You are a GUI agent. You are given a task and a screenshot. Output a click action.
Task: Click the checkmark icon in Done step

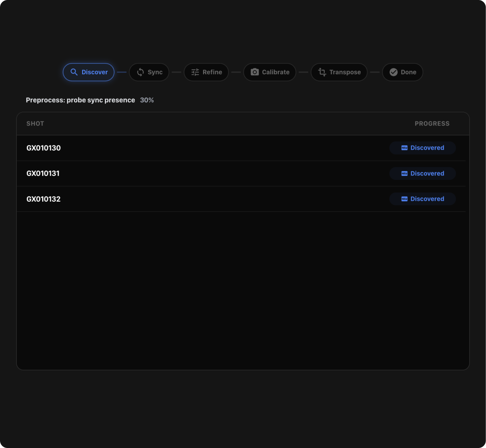[x=393, y=72]
